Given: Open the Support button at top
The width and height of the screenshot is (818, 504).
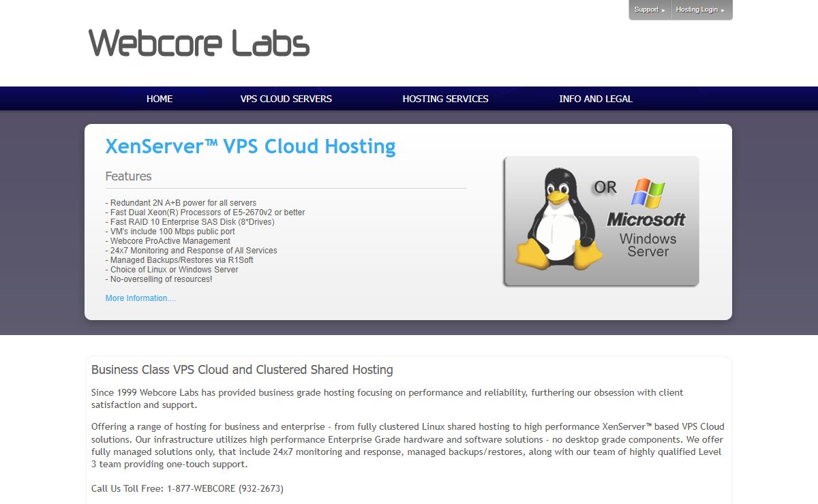Looking at the screenshot, I should (650, 10).
